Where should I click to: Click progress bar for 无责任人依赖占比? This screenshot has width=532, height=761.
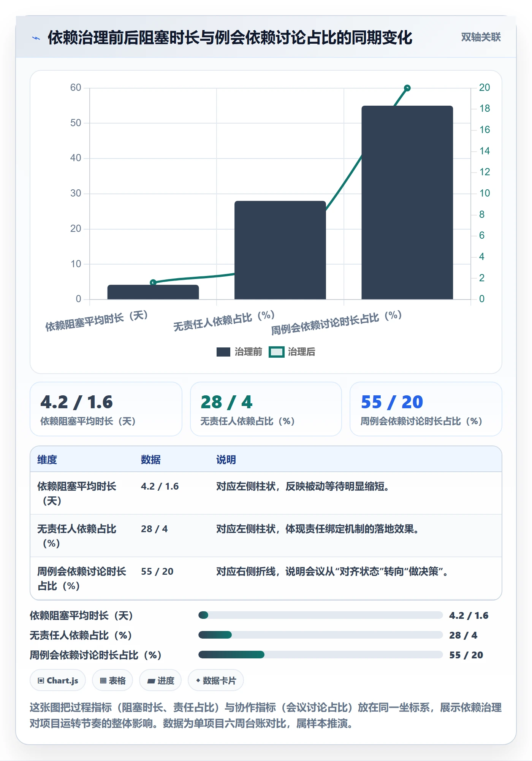tap(321, 635)
